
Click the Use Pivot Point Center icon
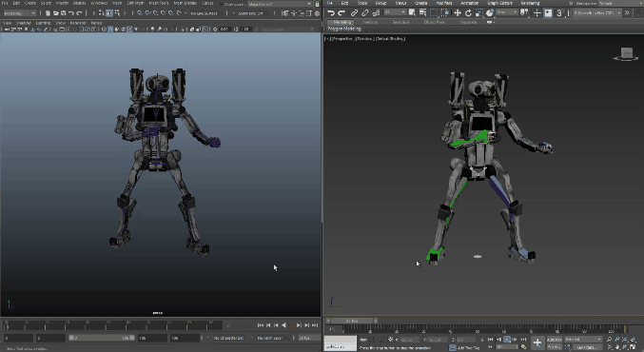(x=524, y=13)
